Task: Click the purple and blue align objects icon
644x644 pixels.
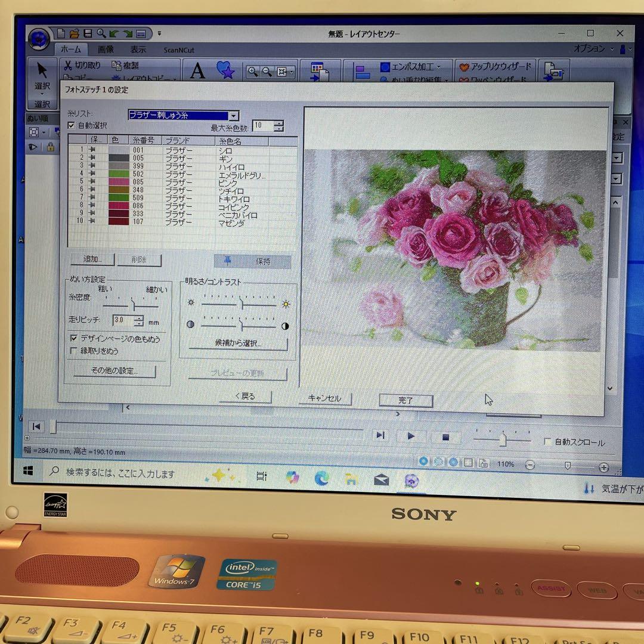Action: coord(362,72)
